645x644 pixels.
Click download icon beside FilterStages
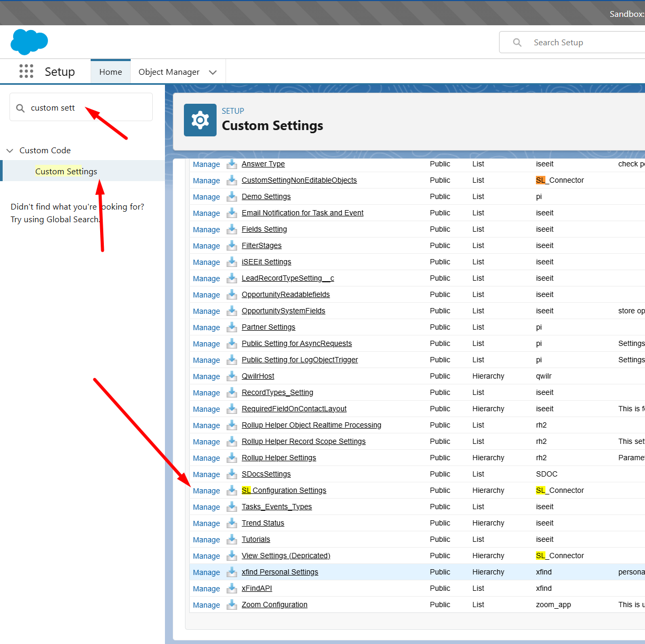[232, 245]
